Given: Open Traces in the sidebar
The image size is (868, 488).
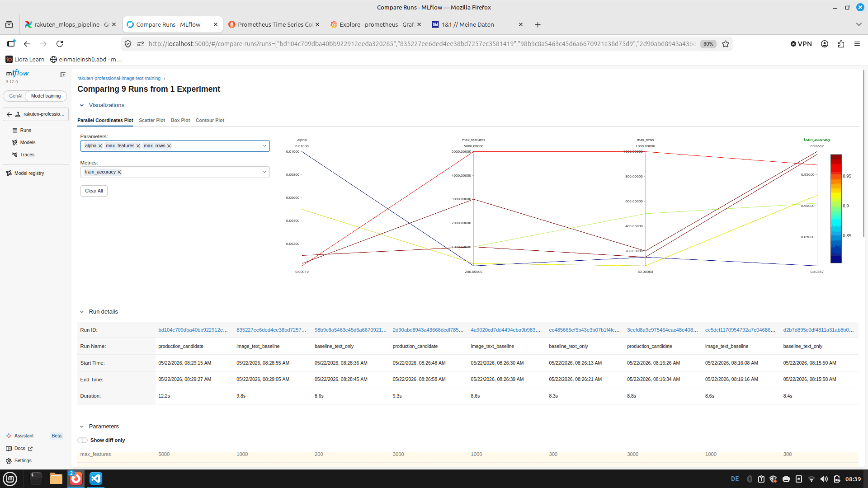Looking at the screenshot, I should pyautogui.click(x=27, y=155).
